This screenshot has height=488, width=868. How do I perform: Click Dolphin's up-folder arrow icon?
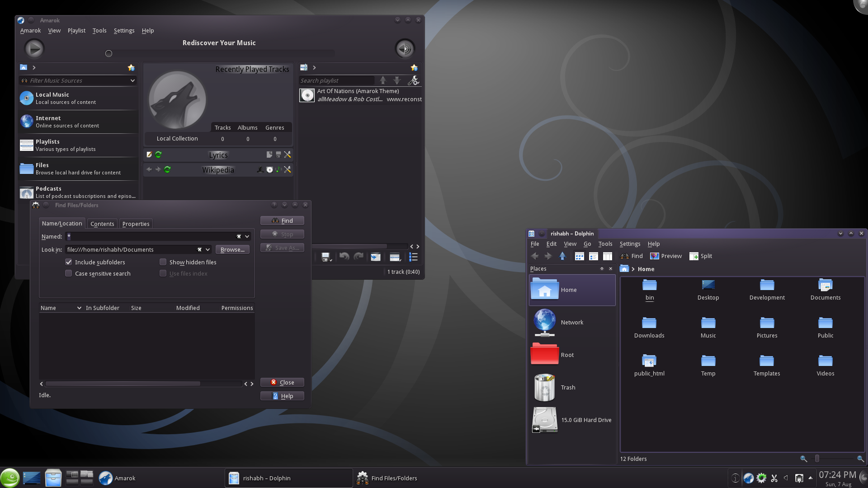pos(562,256)
